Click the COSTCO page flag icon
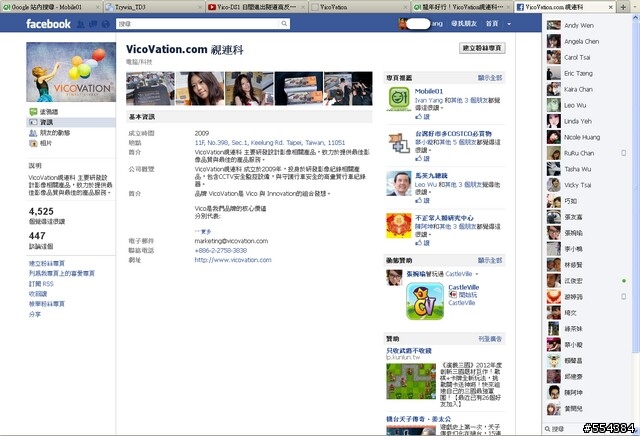The width and height of the screenshot is (640, 436). coord(399,143)
